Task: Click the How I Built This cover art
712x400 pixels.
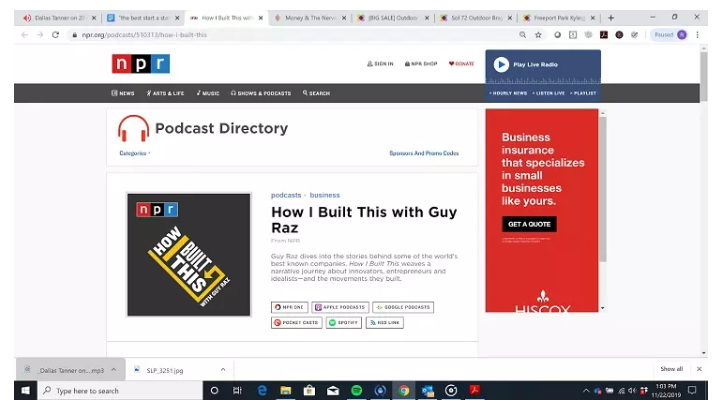Action: pyautogui.click(x=189, y=254)
